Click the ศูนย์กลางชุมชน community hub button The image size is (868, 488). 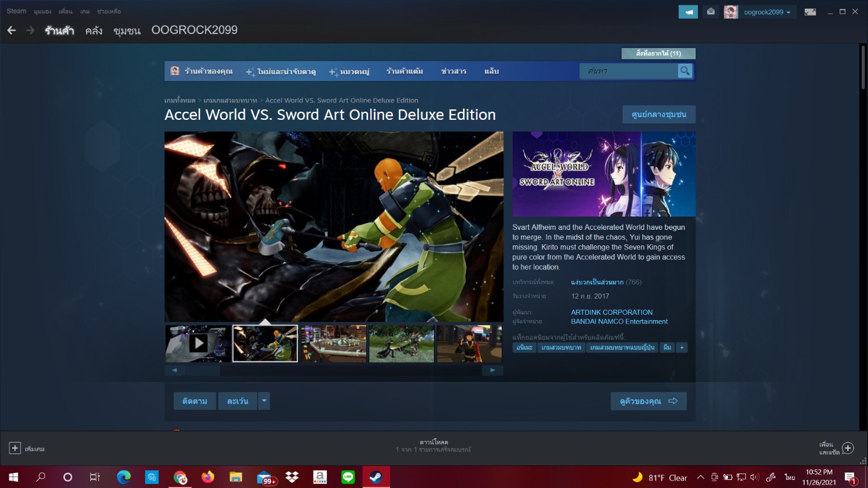[659, 115]
